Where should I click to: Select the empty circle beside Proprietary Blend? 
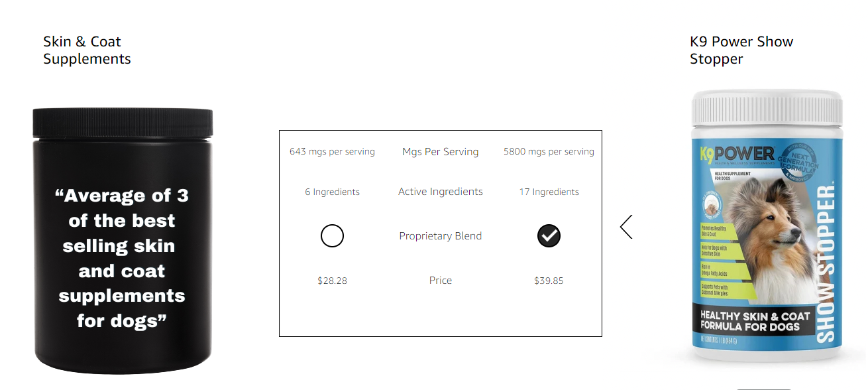tap(332, 236)
